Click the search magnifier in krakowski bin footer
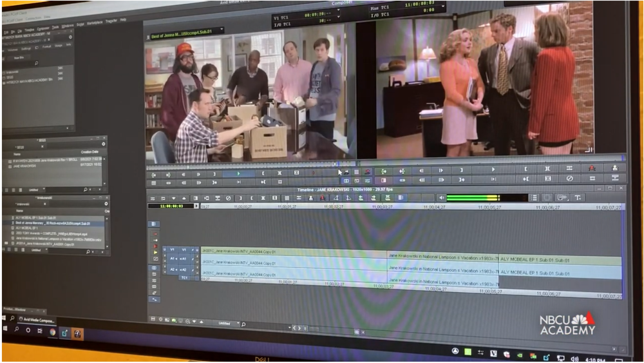 pos(88,251)
